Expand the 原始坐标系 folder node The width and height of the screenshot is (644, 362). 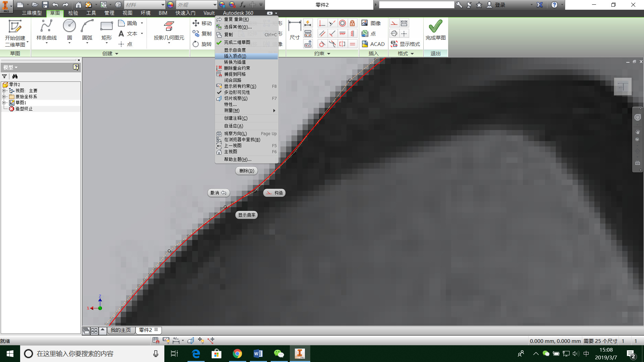[x=4, y=97]
